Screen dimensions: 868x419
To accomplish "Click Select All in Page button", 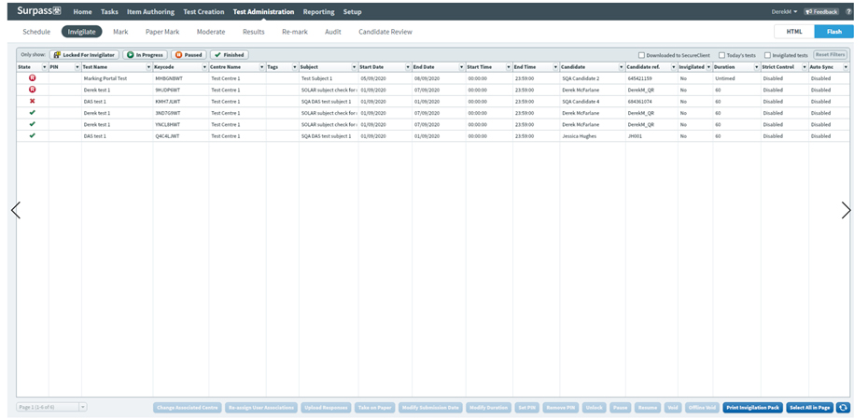I will click(x=810, y=408).
